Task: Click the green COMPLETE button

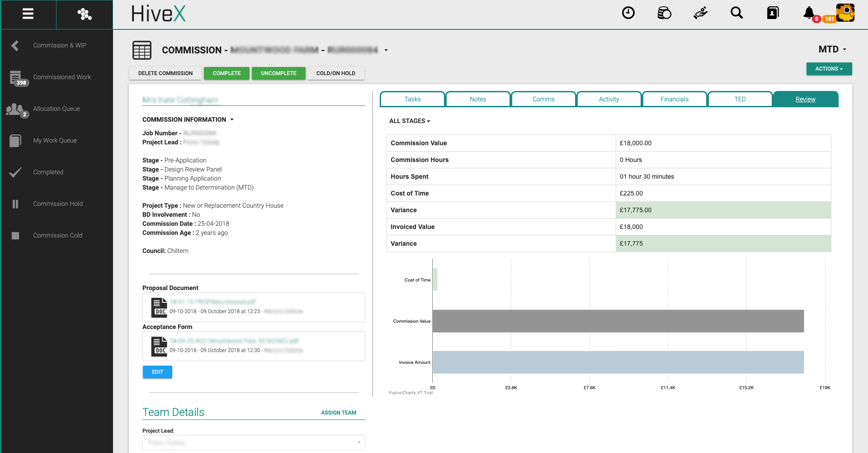Action: pos(226,73)
